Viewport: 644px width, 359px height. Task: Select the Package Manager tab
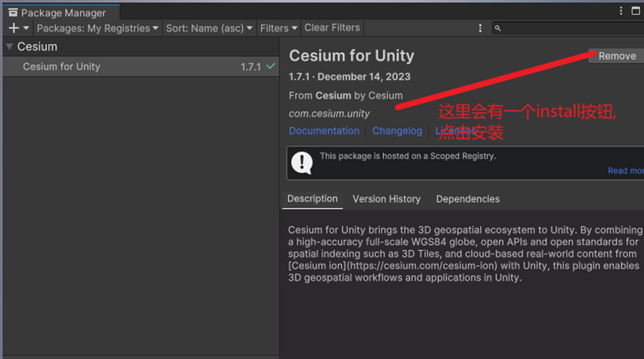(x=62, y=13)
